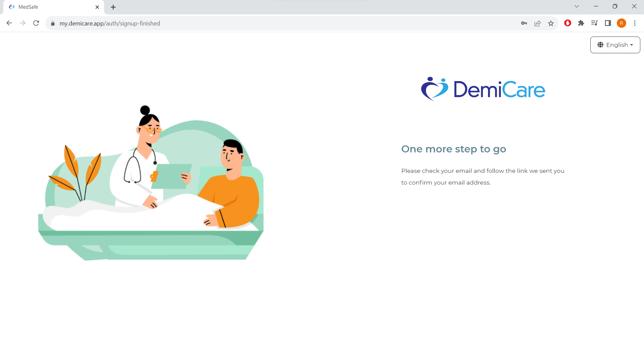Toggle the browser side panel
644x341 pixels.
608,23
